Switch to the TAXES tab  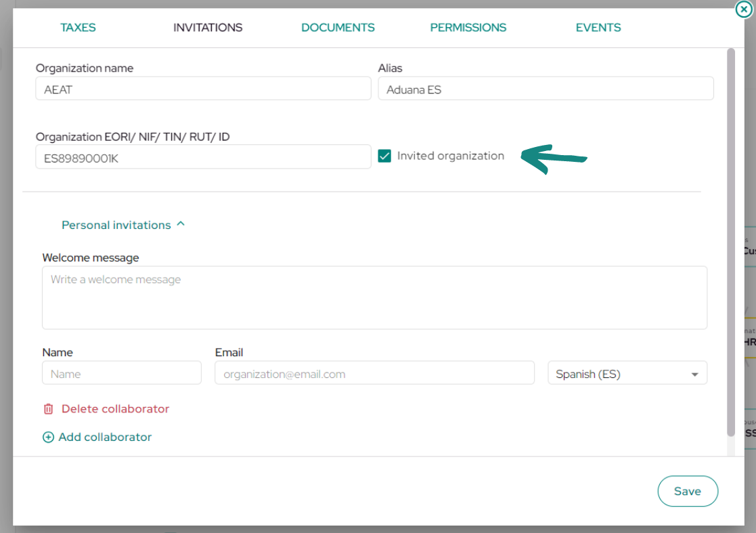(78, 28)
